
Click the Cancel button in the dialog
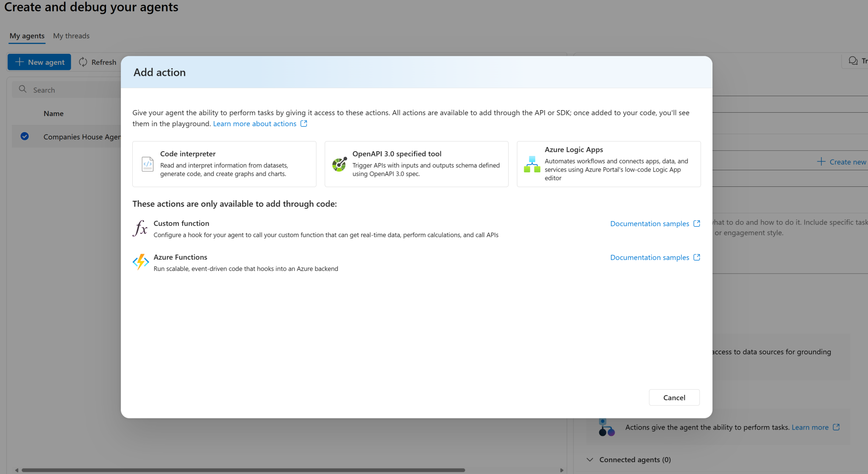tap(674, 397)
